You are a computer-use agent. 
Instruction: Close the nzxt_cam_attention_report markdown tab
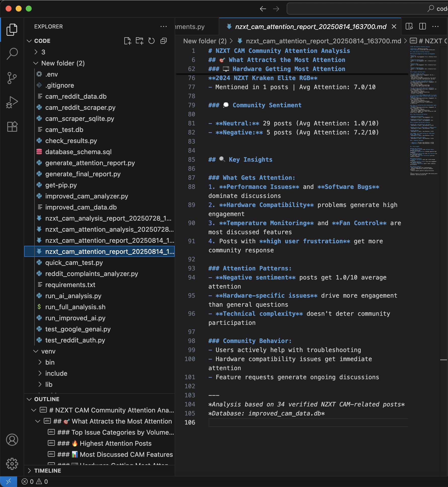(x=394, y=26)
